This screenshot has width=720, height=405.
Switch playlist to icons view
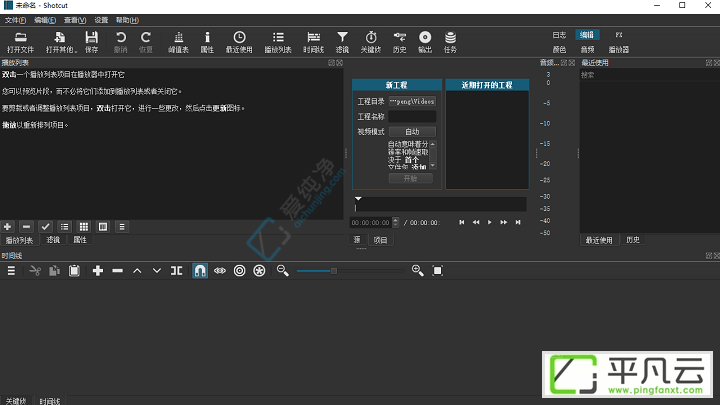click(x=103, y=227)
